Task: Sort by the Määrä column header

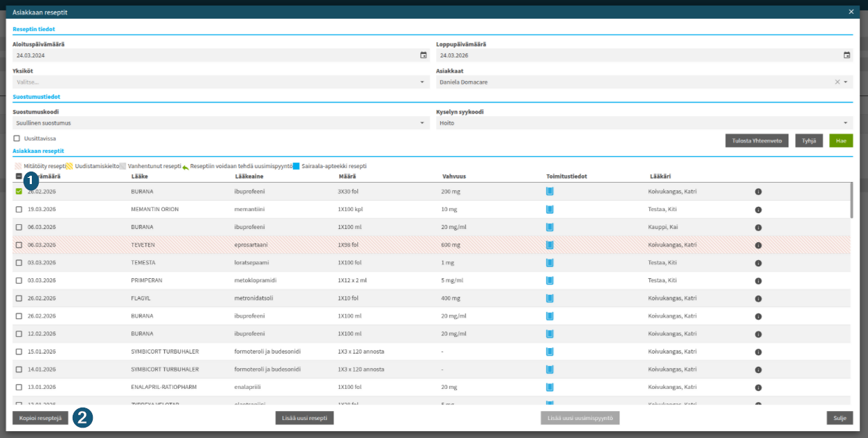Action: pyautogui.click(x=347, y=176)
